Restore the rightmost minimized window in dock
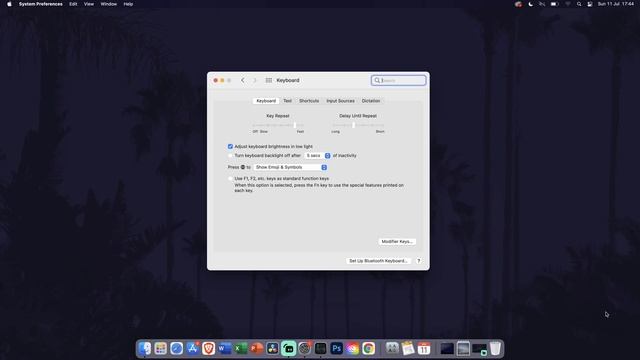 coord(479,349)
